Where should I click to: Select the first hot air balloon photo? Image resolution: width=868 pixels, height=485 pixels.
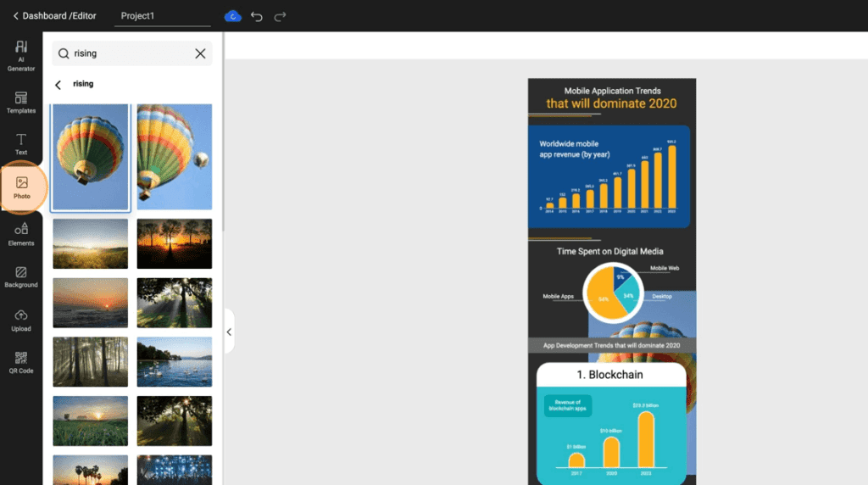point(90,157)
